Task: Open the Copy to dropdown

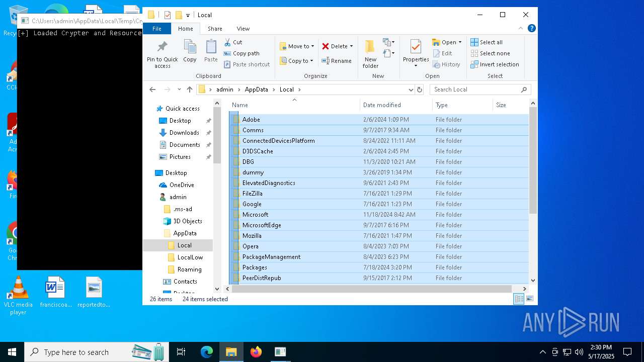Action: pyautogui.click(x=297, y=61)
